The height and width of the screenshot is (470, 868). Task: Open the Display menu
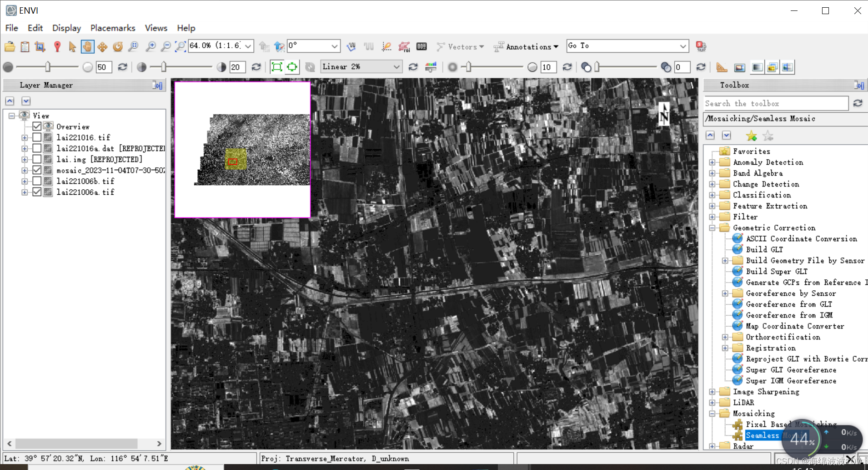(66, 28)
